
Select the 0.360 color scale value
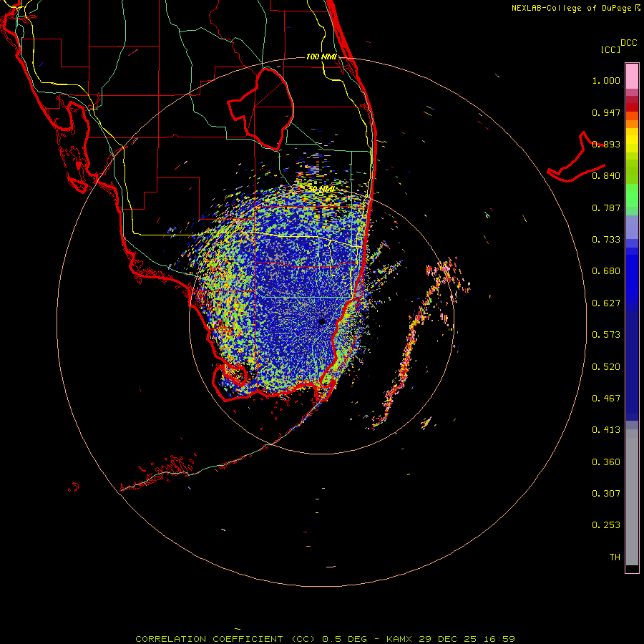606,462
